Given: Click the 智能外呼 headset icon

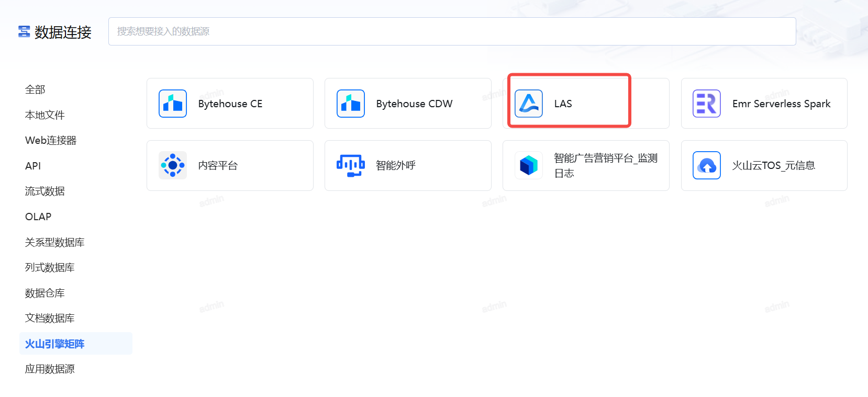Looking at the screenshot, I should [x=351, y=165].
